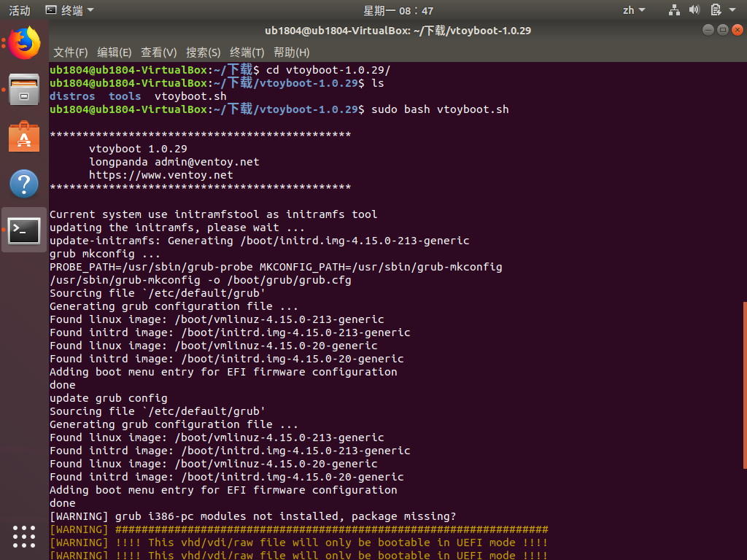Click 'Current system use initramfstool' line
This screenshot has height=560, width=747.
coord(214,214)
